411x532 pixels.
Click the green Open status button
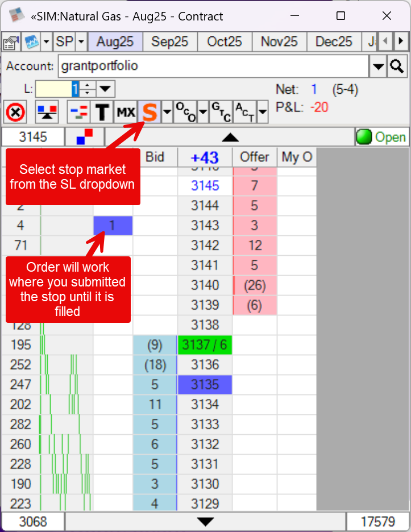coord(381,137)
